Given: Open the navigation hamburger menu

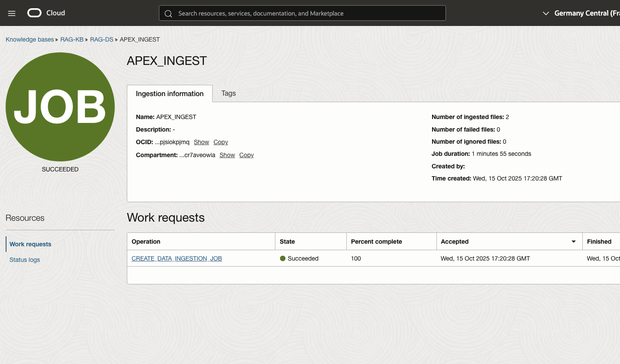Looking at the screenshot, I should tap(11, 13).
